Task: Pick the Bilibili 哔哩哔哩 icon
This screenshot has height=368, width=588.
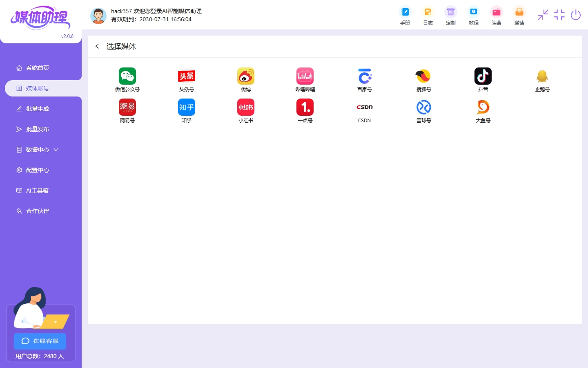Action: (305, 76)
